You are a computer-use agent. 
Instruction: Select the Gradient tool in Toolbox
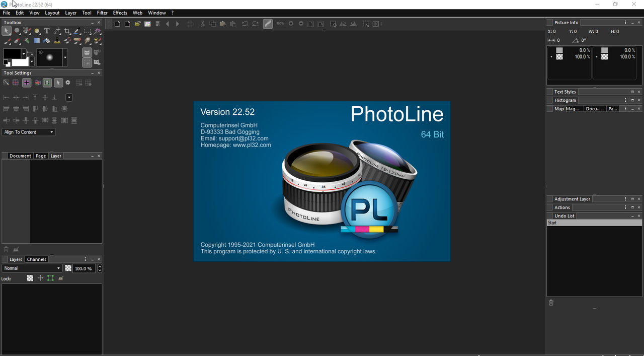pos(37,40)
